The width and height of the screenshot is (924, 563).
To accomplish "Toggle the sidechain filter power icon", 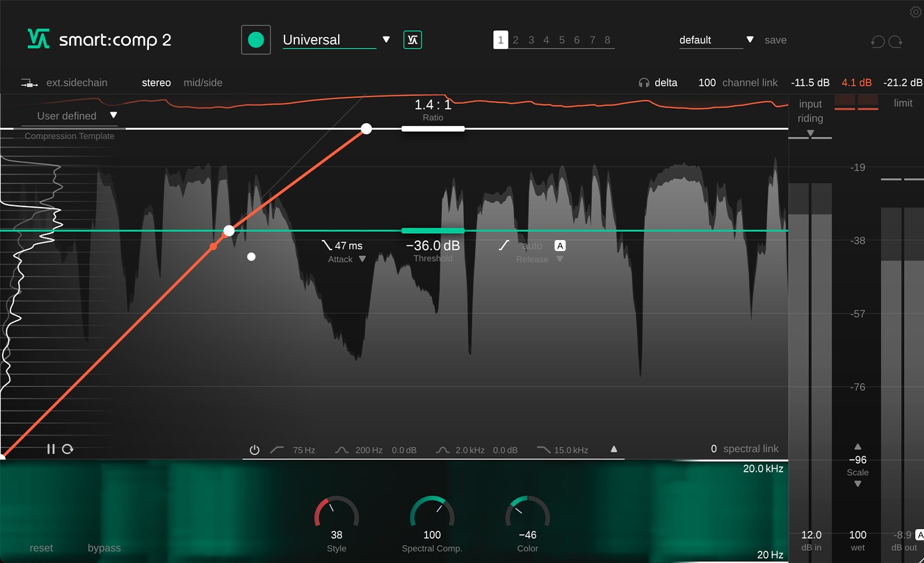I will (x=254, y=450).
